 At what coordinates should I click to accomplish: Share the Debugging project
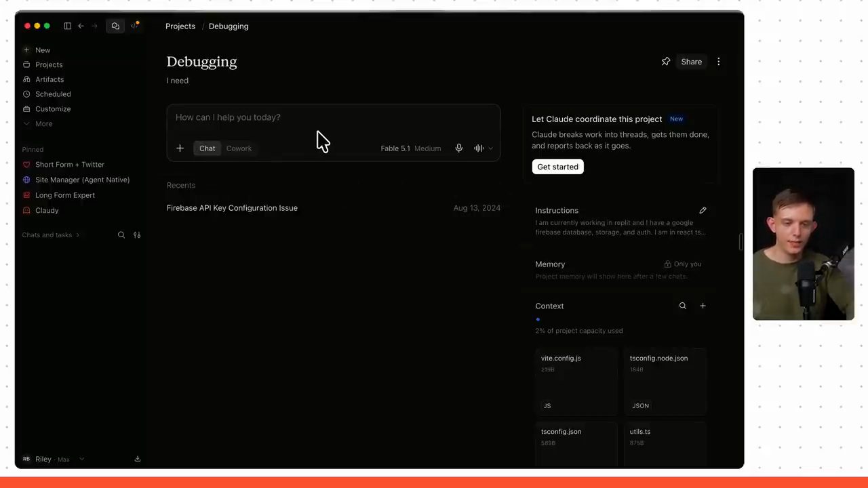point(691,62)
